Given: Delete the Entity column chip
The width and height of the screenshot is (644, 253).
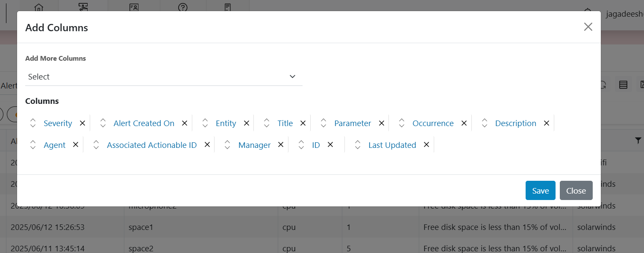Looking at the screenshot, I should (247, 123).
